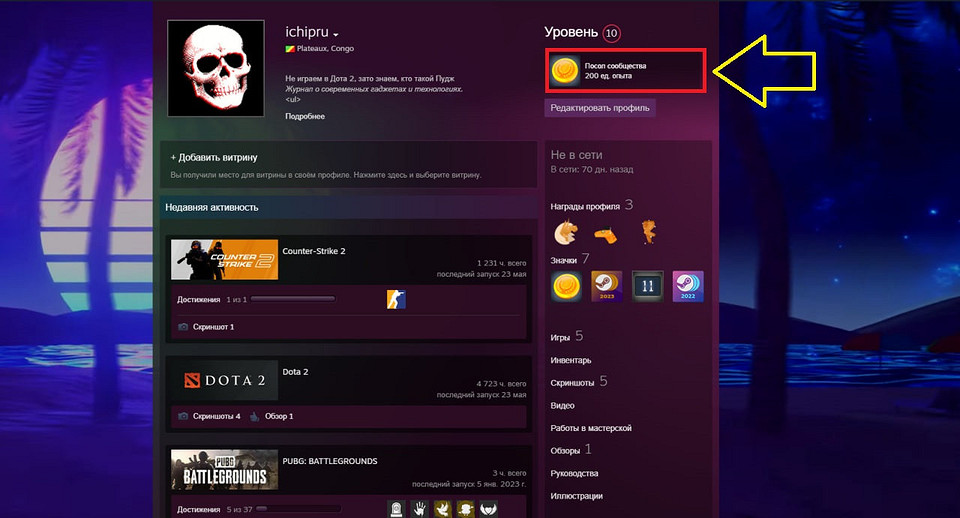Click the skull profile avatar
The height and width of the screenshot is (518, 960).
[222, 70]
